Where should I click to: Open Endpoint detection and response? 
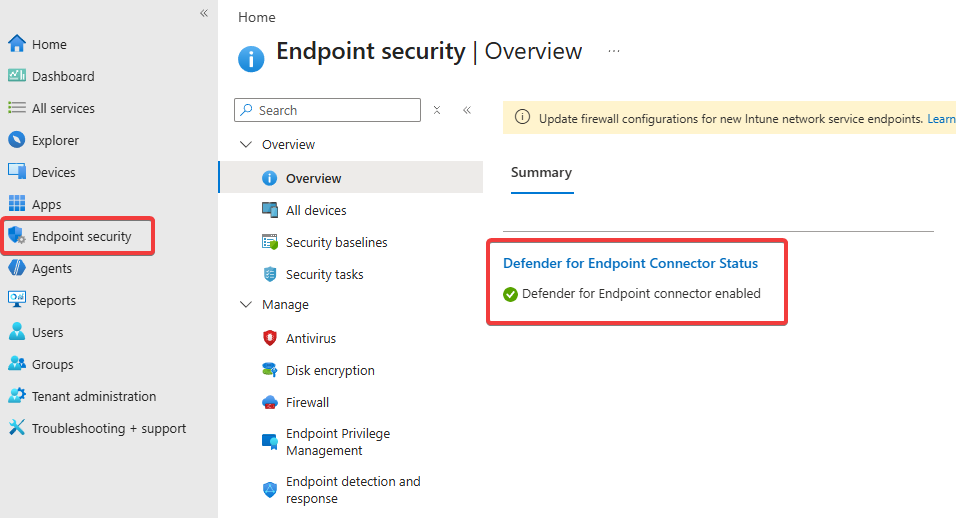coord(353,490)
